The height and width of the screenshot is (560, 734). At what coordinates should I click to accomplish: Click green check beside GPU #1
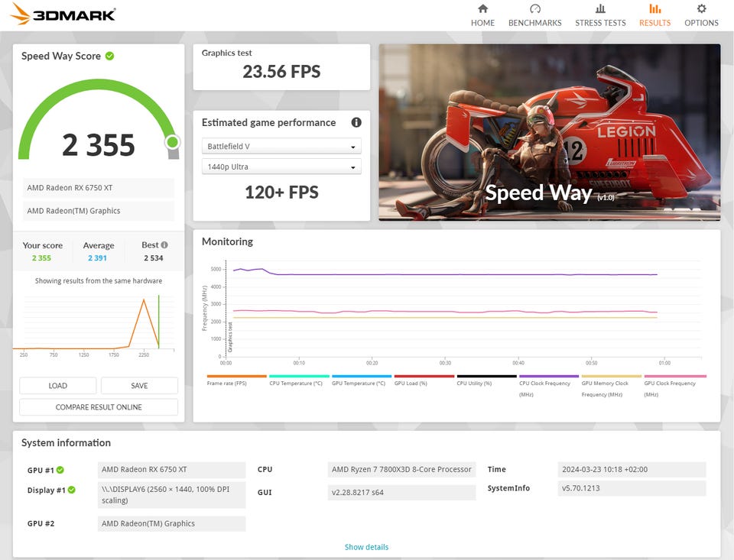pos(60,470)
